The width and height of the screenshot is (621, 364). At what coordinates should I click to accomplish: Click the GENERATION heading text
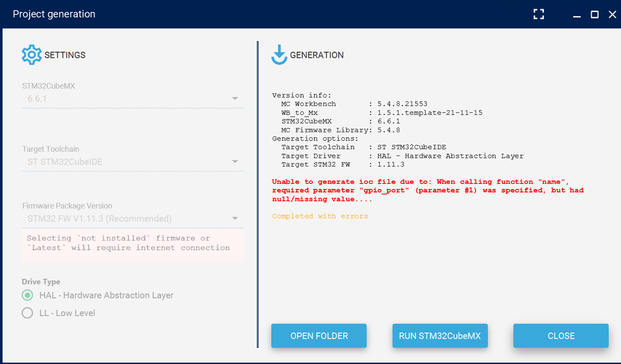pos(317,55)
